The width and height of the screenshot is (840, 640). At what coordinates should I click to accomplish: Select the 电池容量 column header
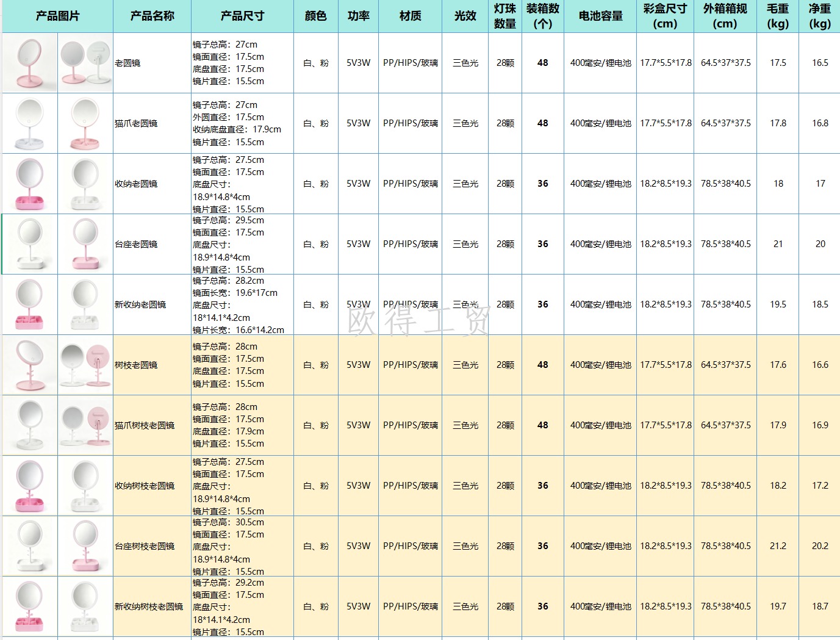coord(600,16)
